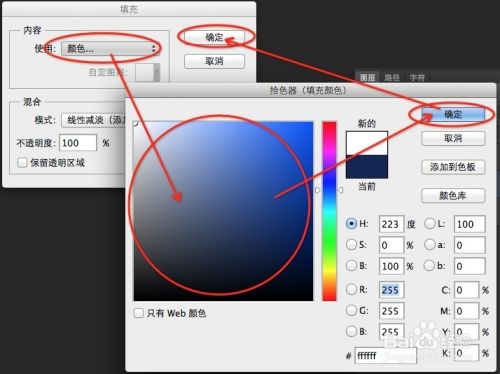
Task: Click the Lab a value field
Action: pyautogui.click(x=470, y=245)
